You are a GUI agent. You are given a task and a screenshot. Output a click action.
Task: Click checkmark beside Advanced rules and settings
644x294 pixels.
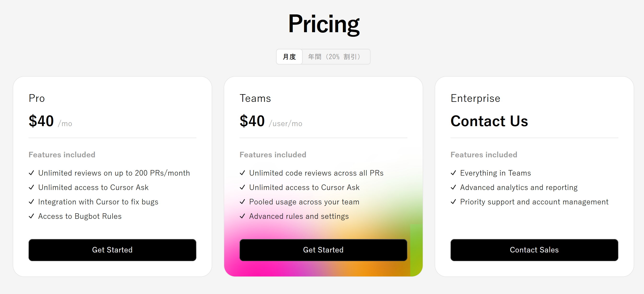coord(242,216)
